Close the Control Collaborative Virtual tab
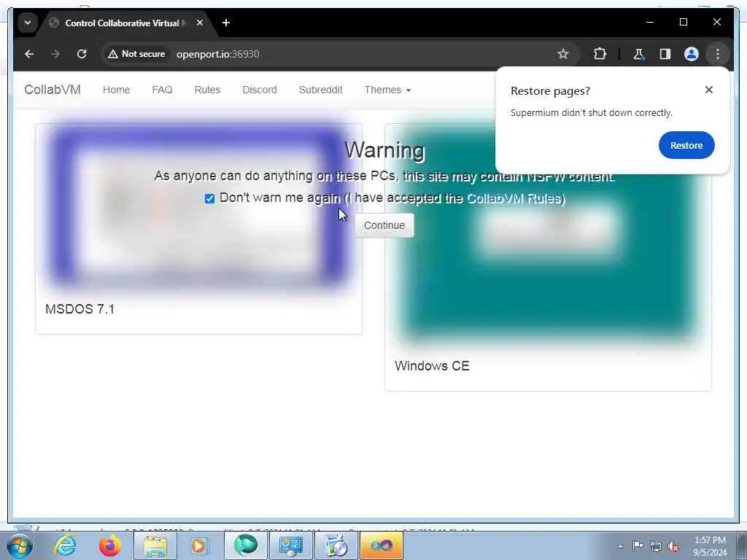 200,23
